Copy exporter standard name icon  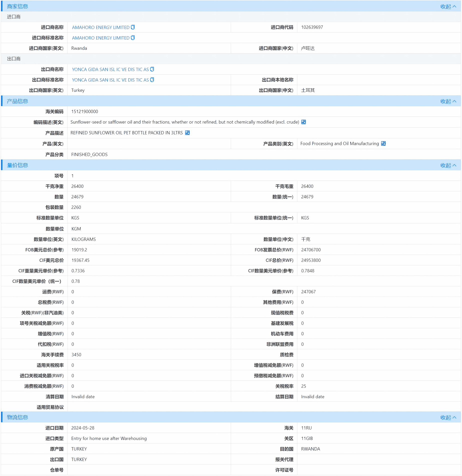(x=152, y=80)
